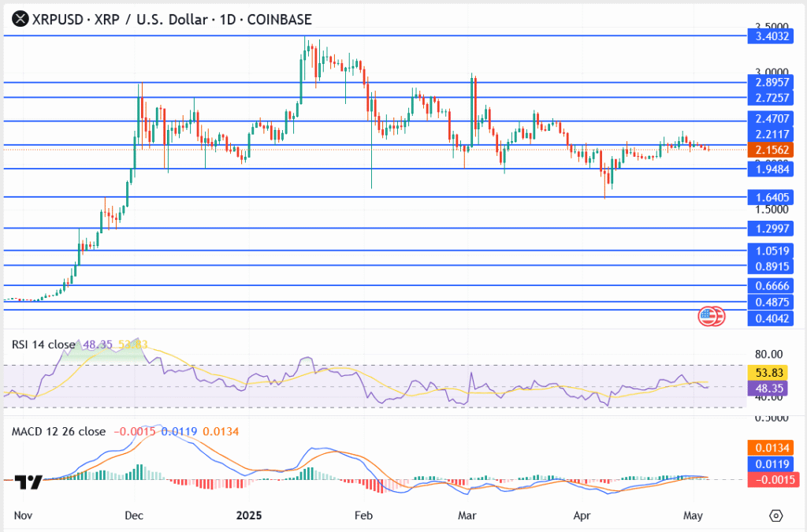Click the 0.4042 price level label
Screen dimensions: 807x532
(x=772, y=318)
